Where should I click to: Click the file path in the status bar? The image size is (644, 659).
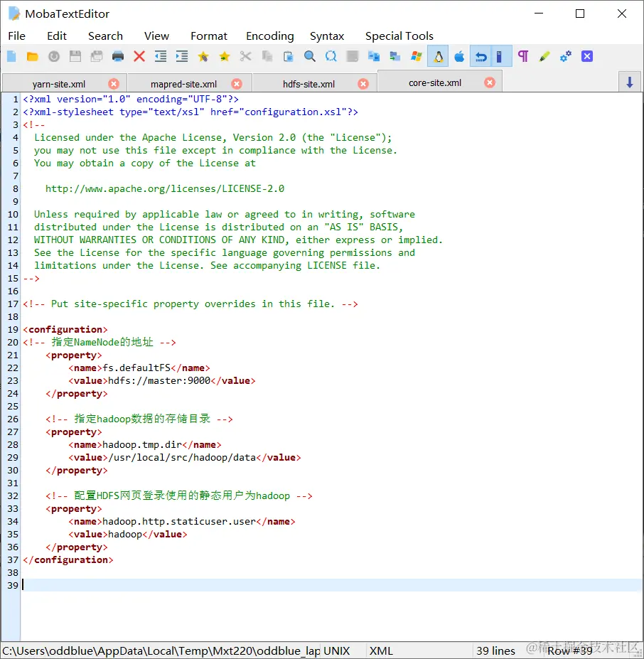(x=161, y=650)
